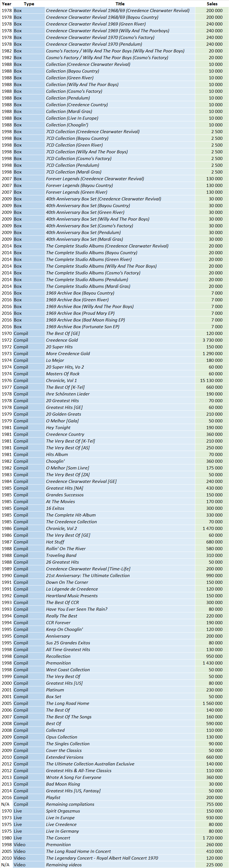This screenshot has height=868, width=229.
Task: Click the sales figure 580 000
Action: click(x=214, y=548)
